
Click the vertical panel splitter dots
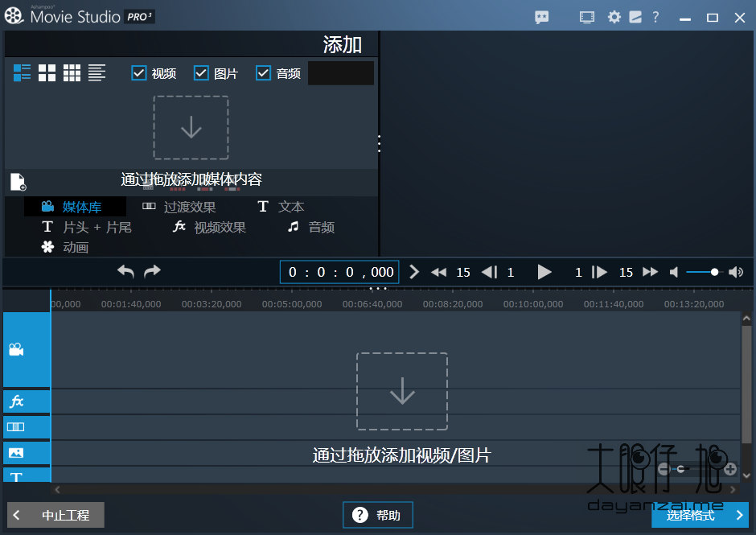380,144
